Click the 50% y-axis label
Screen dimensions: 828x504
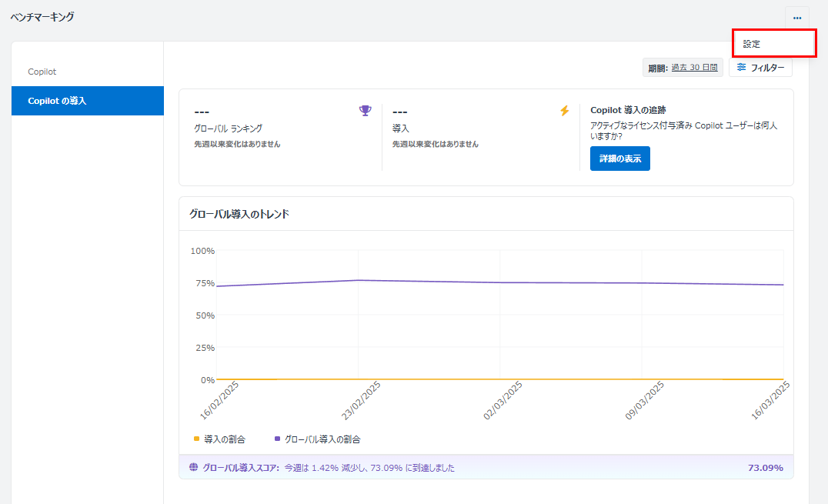205,315
